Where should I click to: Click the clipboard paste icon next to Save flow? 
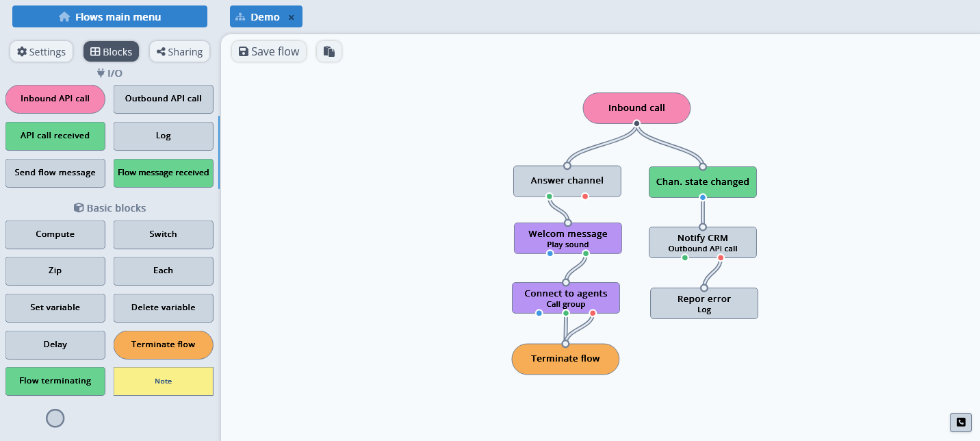(x=329, y=51)
